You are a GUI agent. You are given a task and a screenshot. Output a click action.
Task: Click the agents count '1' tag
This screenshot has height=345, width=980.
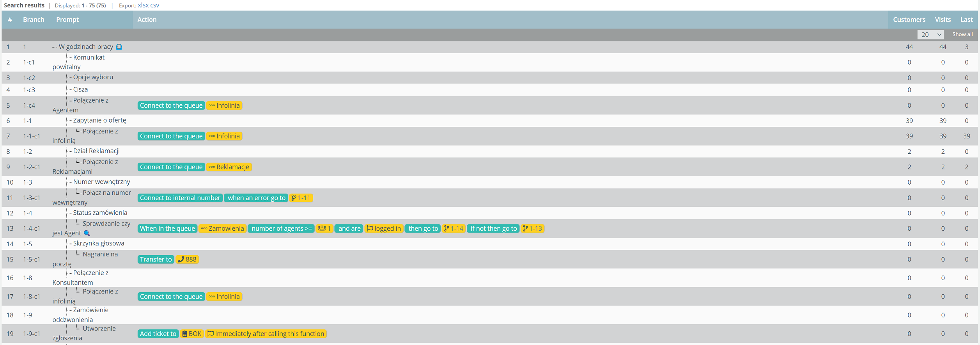click(324, 229)
